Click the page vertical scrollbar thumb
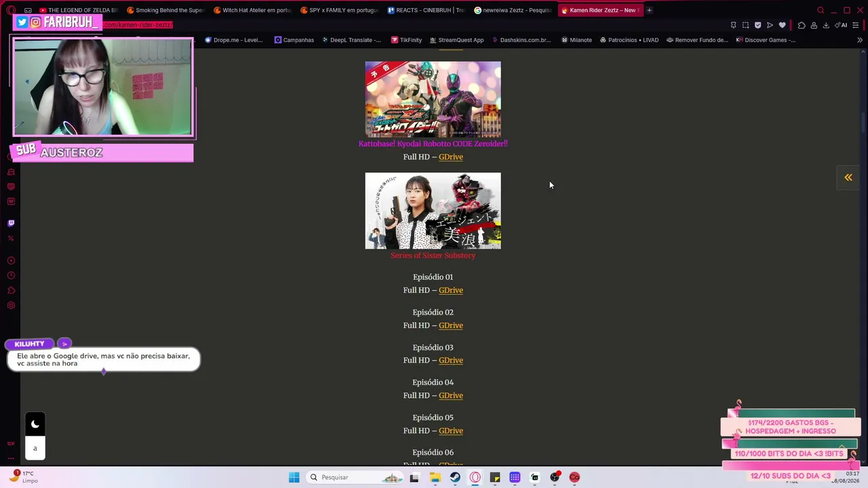Viewport: 868px width, 488px height. coord(863,123)
